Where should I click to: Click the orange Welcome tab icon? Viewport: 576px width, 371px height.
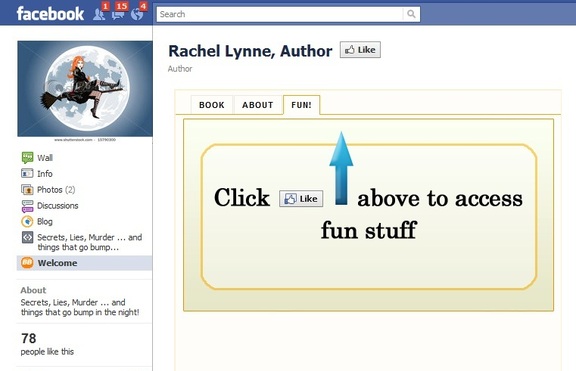click(27, 263)
